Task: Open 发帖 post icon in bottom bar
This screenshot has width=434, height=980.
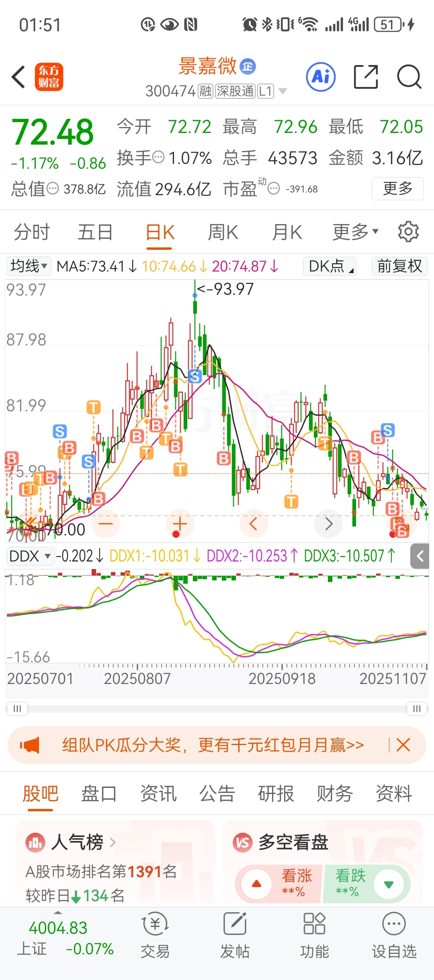Action: 235,924
